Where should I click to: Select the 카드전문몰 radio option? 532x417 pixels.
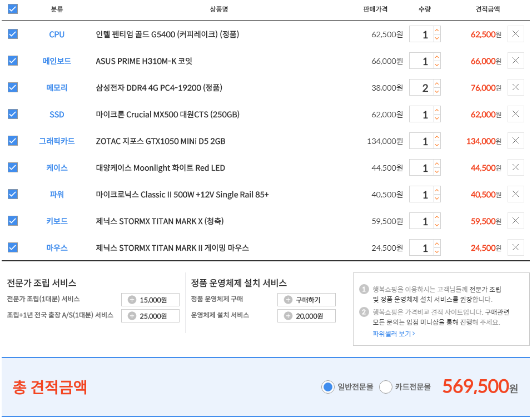[x=385, y=387]
